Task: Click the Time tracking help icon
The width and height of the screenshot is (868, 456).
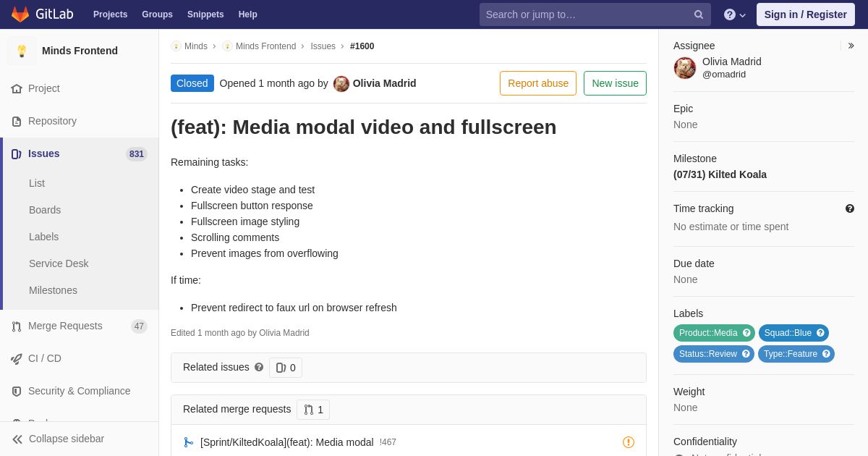Action: pos(849,208)
